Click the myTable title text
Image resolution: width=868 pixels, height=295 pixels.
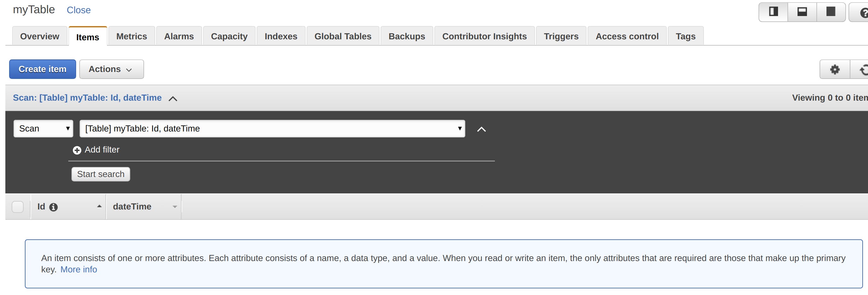click(x=34, y=9)
